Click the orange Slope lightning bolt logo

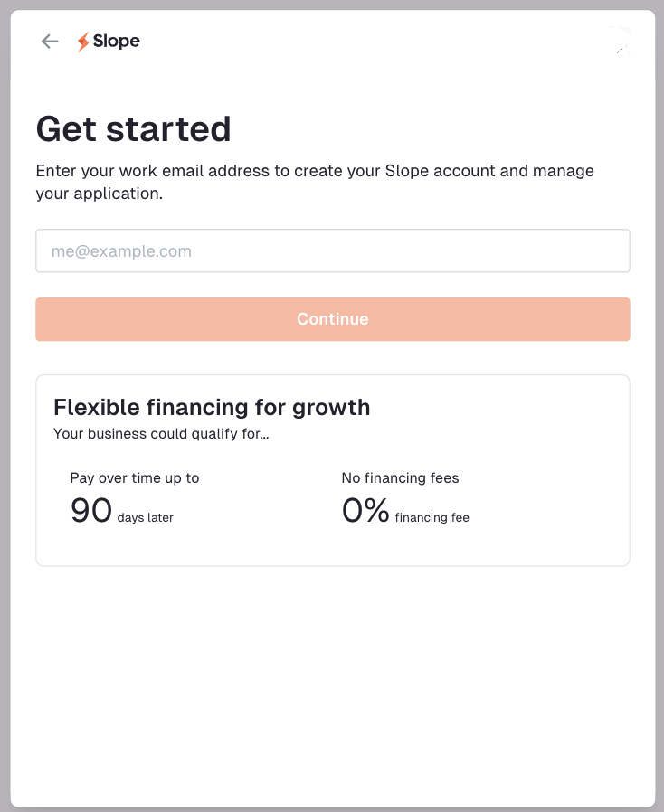tap(83, 42)
